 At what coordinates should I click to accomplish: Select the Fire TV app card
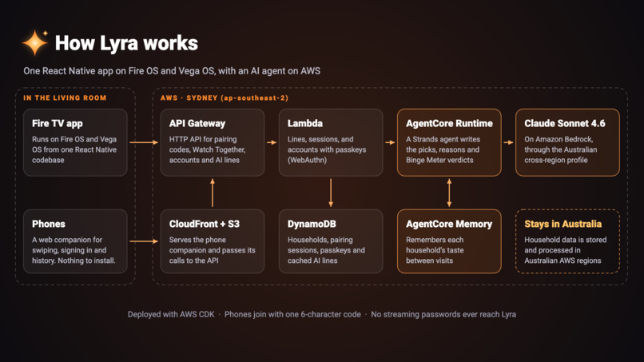[75, 142]
